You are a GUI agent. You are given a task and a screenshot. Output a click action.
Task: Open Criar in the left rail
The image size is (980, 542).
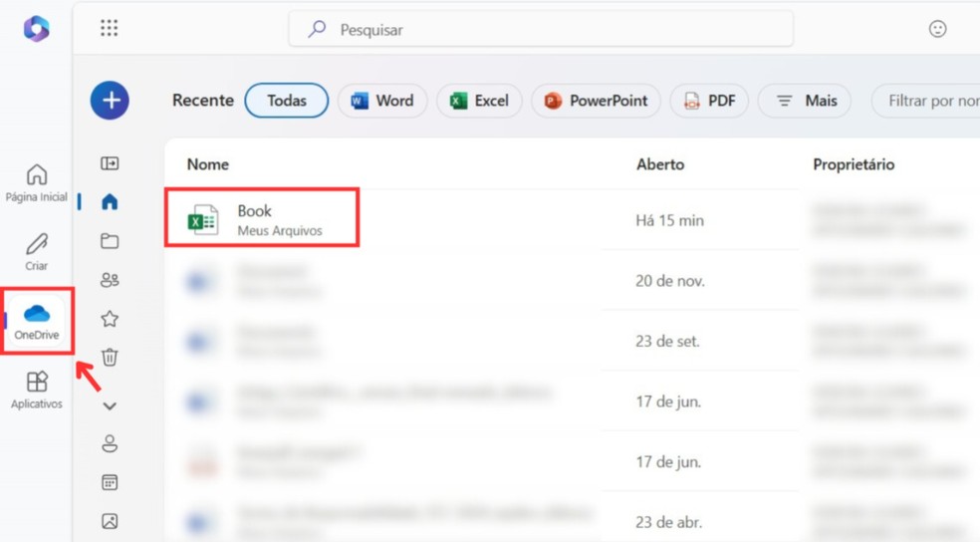coord(36,252)
